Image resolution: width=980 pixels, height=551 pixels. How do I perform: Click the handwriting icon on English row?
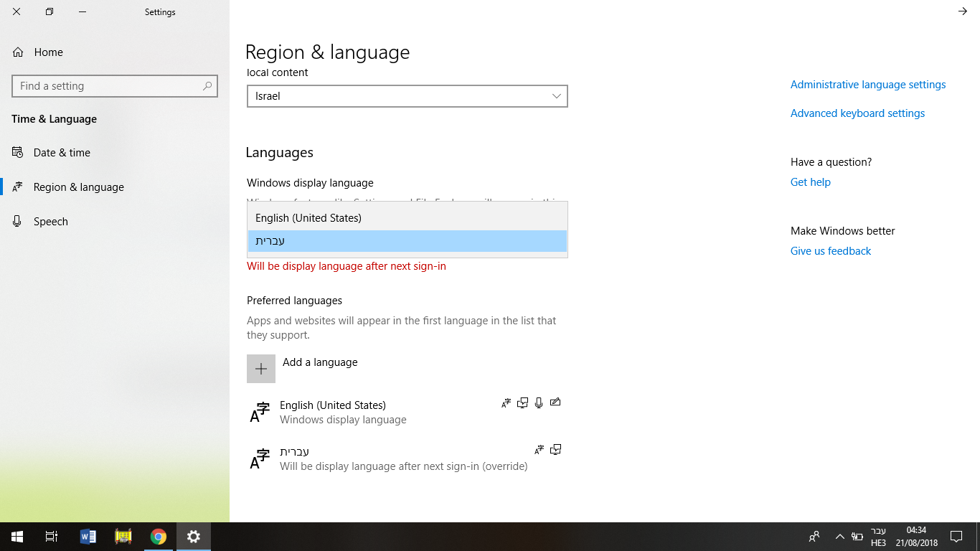click(x=555, y=403)
